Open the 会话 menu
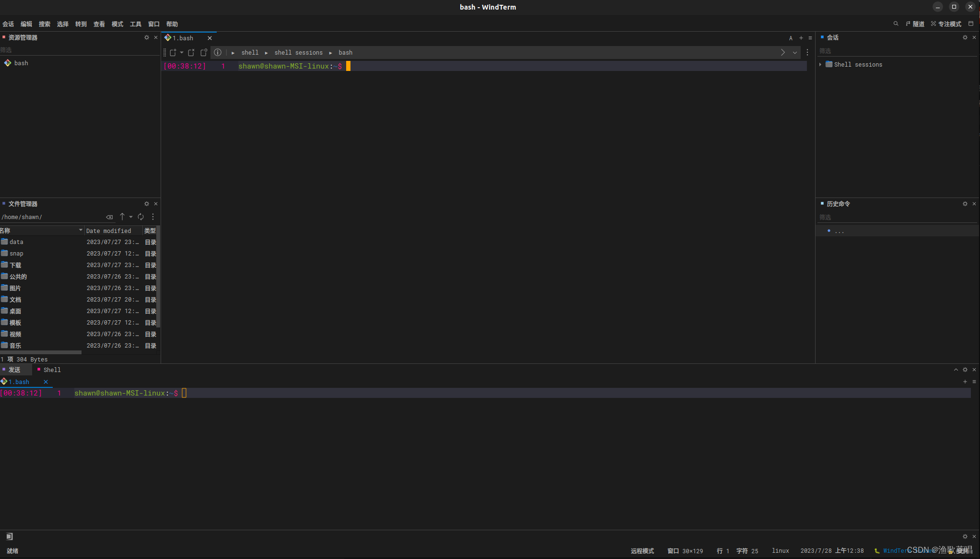The width and height of the screenshot is (980, 559). coord(8,24)
